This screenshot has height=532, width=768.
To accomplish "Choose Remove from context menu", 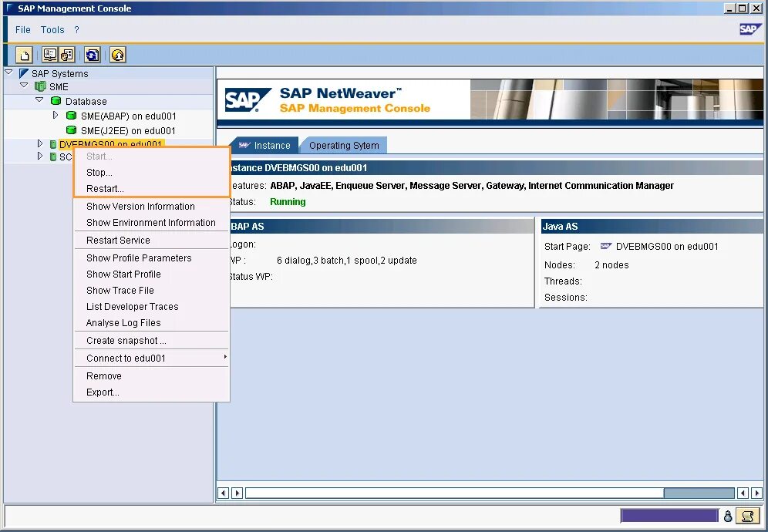I will (x=151, y=375).
